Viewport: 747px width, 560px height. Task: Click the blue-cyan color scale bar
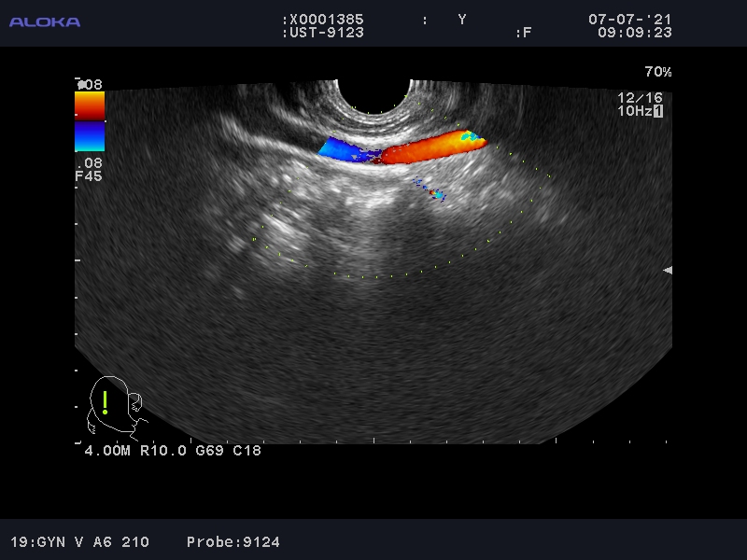[x=90, y=136]
